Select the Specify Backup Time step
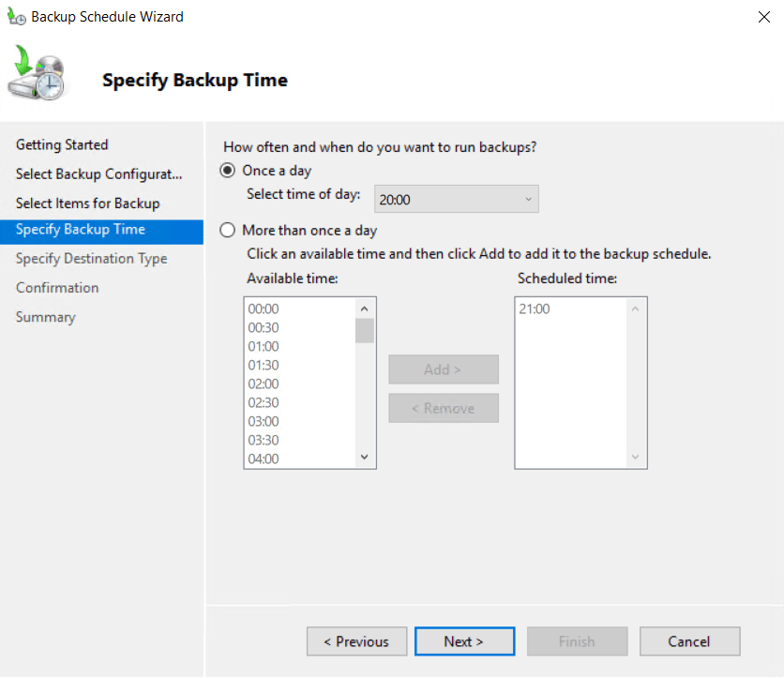Viewport: 784px width, 678px height. [81, 230]
